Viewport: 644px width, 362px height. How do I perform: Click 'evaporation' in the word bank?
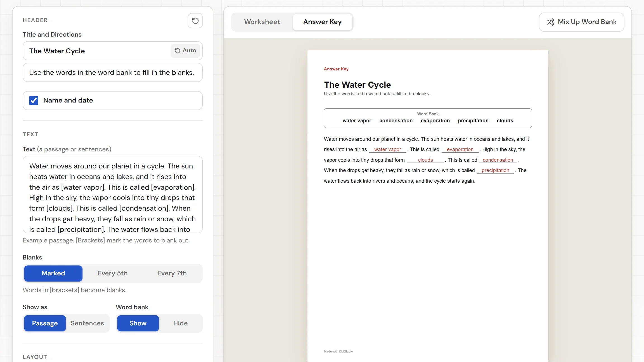point(435,121)
